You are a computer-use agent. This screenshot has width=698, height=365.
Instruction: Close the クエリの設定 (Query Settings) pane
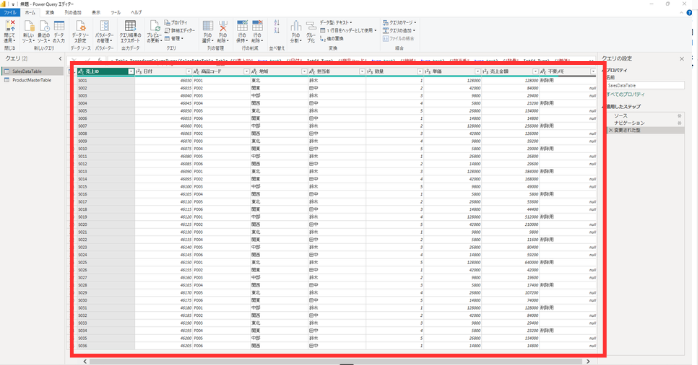682,59
